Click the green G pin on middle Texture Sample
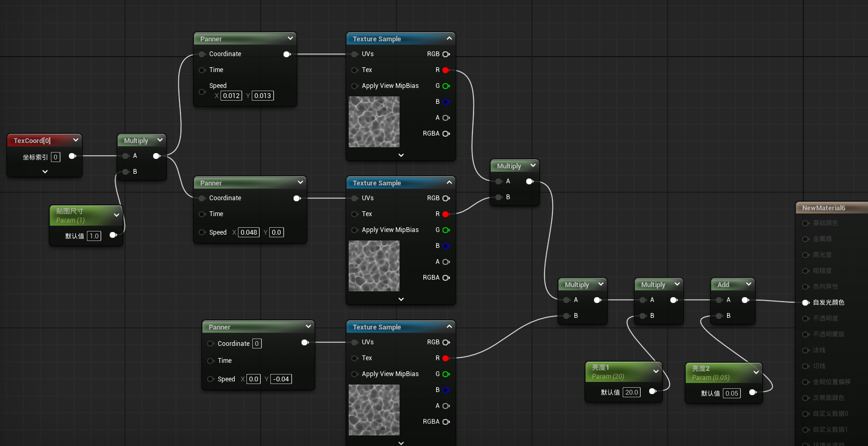 (x=446, y=230)
